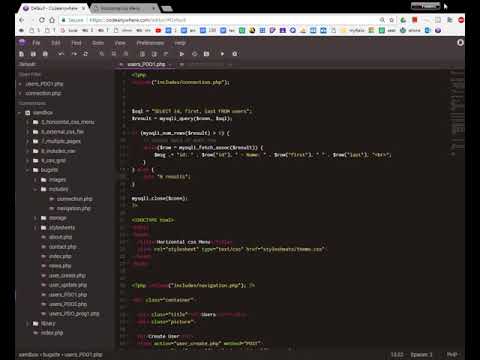The height and width of the screenshot is (360, 480).
Task: Expand the library folder arrow
Action: pyautogui.click(x=28, y=324)
